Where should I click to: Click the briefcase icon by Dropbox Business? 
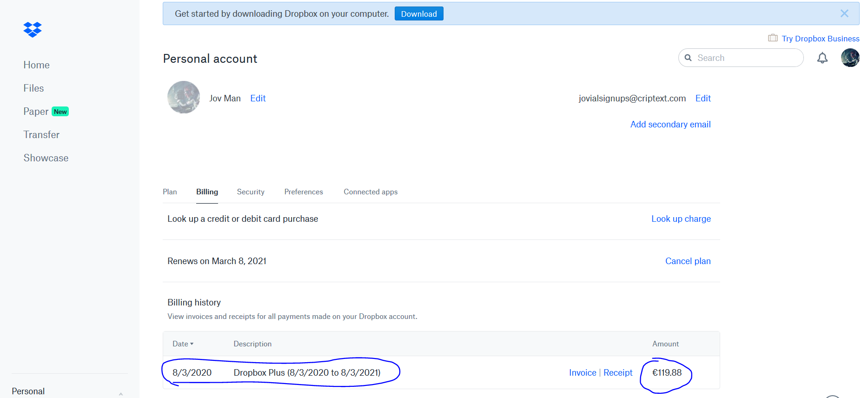coord(773,38)
